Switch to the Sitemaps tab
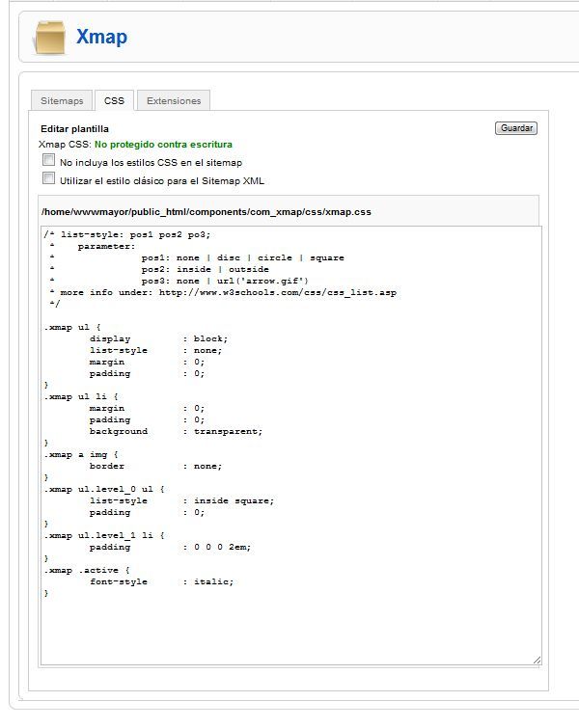This screenshot has height=728, width=579. coord(62,100)
